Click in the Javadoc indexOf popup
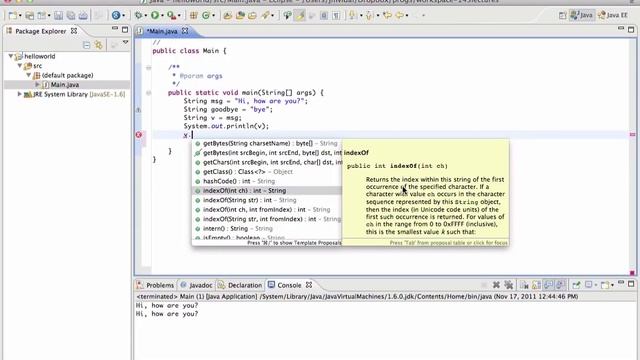The width and height of the screenshot is (640, 360). (x=426, y=192)
